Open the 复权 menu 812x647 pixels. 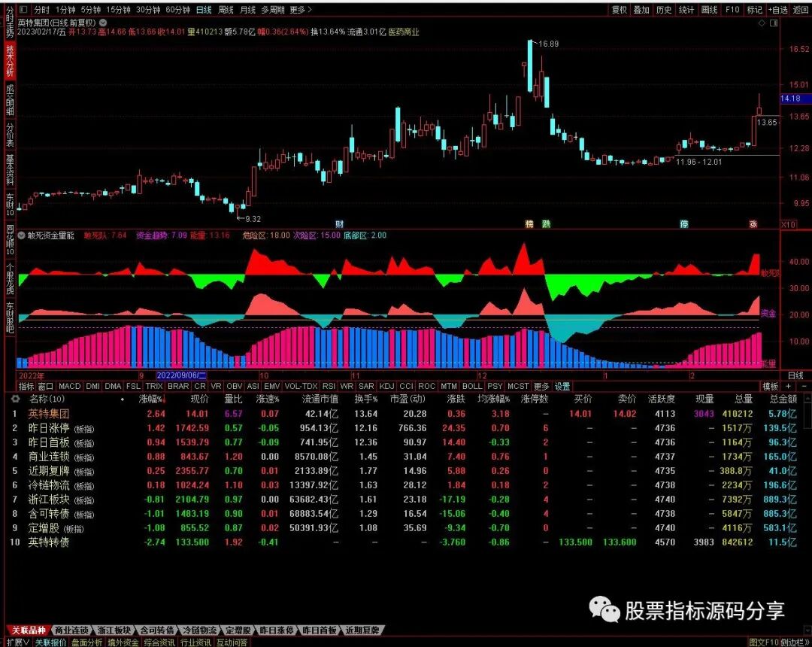(x=620, y=10)
